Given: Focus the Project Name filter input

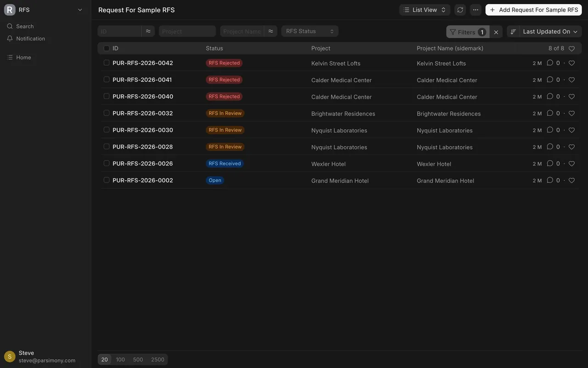Looking at the screenshot, I should tap(242, 31).
